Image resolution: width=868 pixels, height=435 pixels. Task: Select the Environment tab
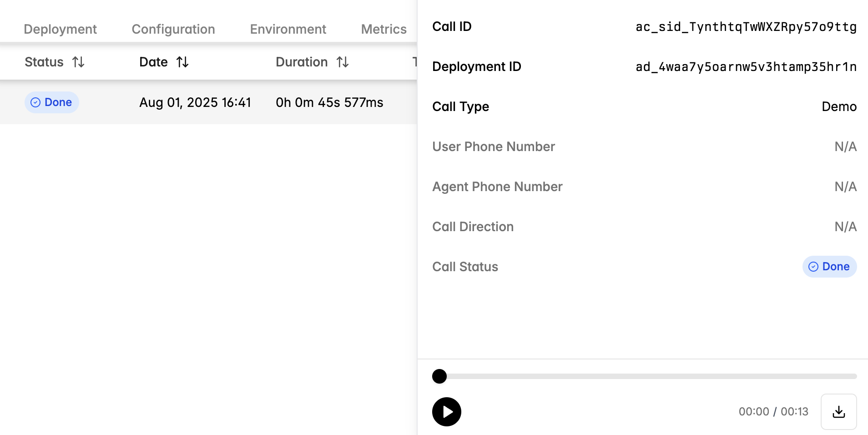[x=288, y=29]
